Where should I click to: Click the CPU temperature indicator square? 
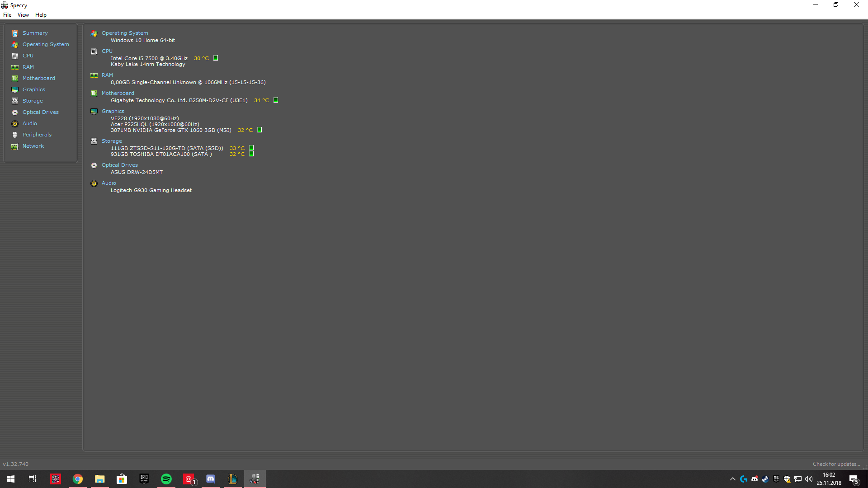[216, 58]
